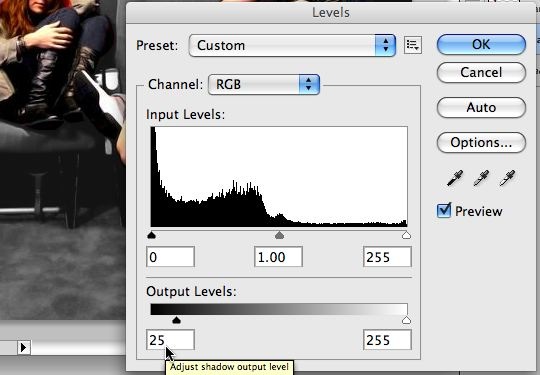Viewport: 540px width, 375px height.
Task: Click the output highlight white slider
Action: [406, 320]
